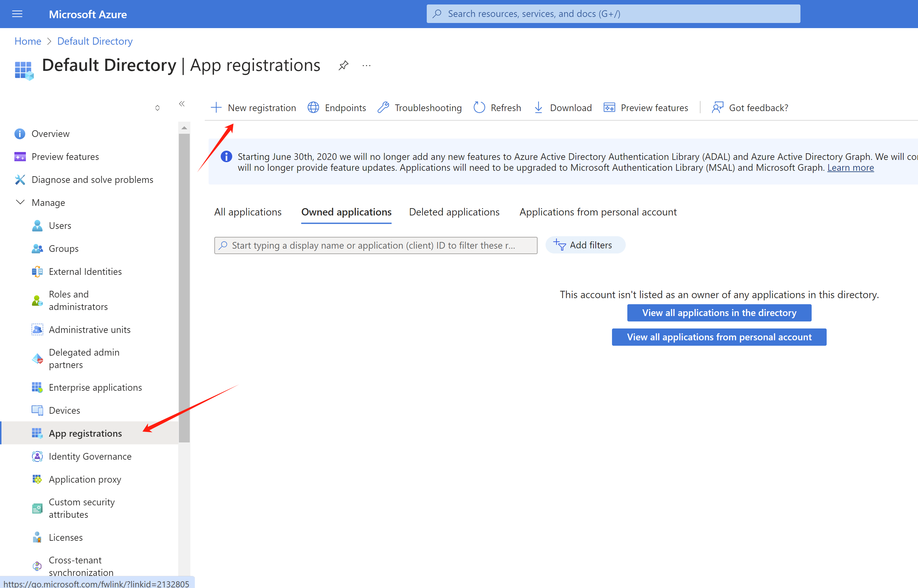918x588 pixels.
Task: Refresh the app registrations list
Action: click(x=497, y=108)
